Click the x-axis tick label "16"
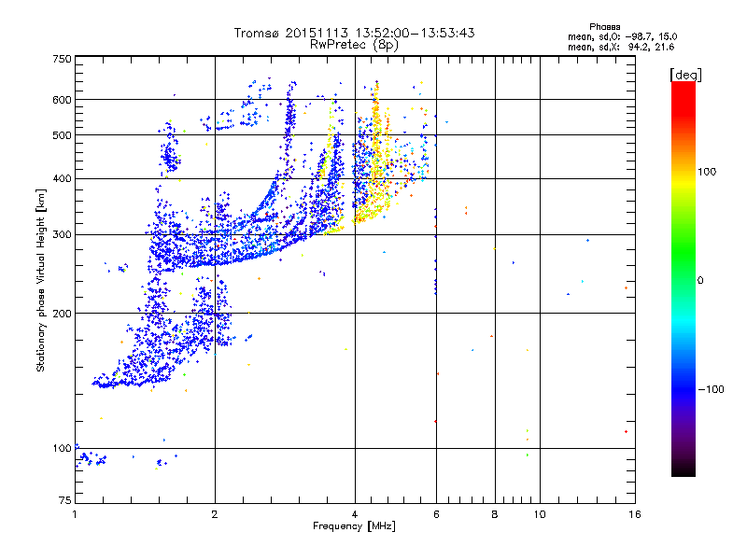This screenshot has width=747, height=560. [x=635, y=514]
